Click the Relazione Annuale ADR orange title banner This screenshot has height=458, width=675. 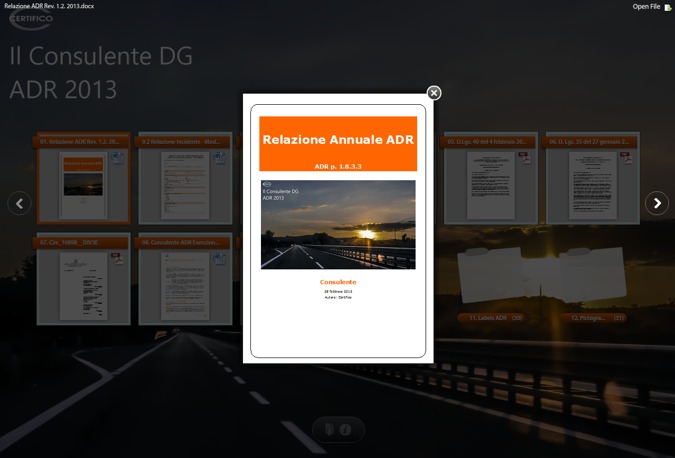[338, 142]
